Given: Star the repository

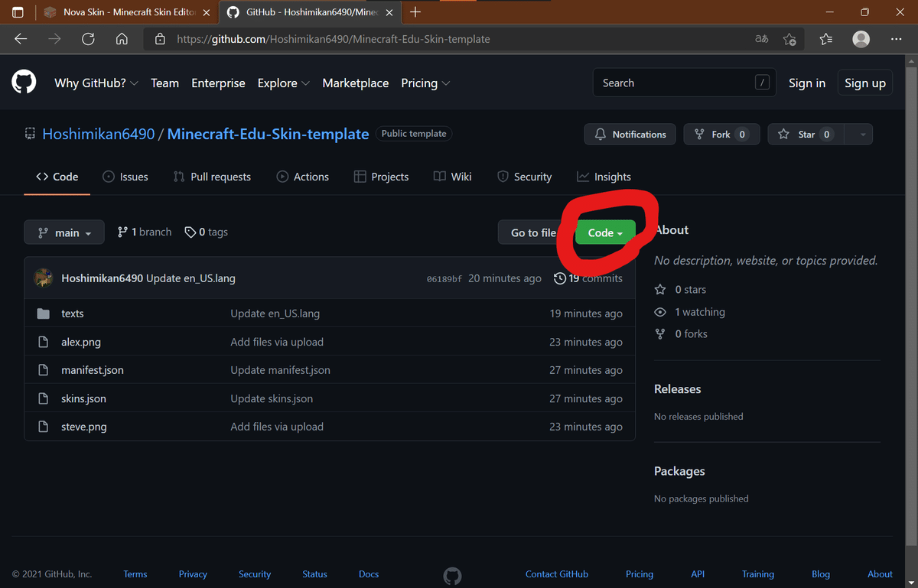Looking at the screenshot, I should [805, 135].
